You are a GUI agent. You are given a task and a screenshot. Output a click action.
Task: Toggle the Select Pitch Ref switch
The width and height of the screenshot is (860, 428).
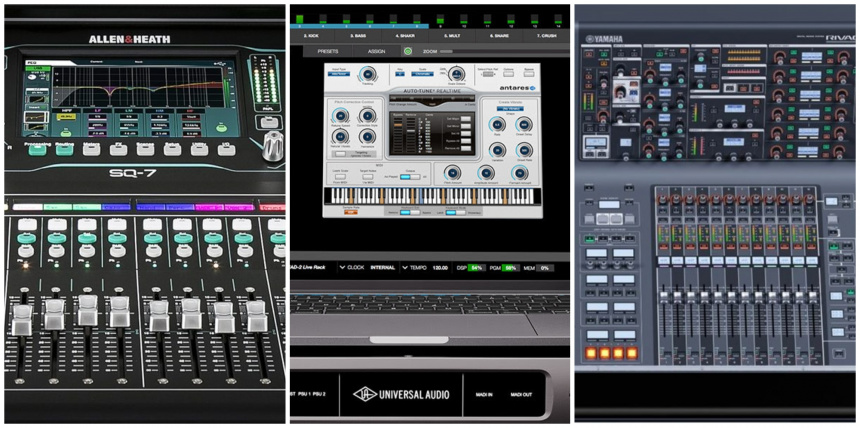pyautogui.click(x=488, y=74)
